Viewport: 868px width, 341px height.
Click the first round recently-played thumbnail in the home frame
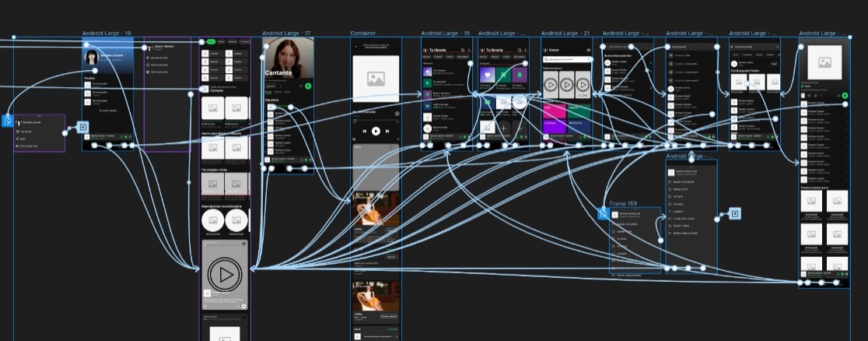tap(212, 220)
